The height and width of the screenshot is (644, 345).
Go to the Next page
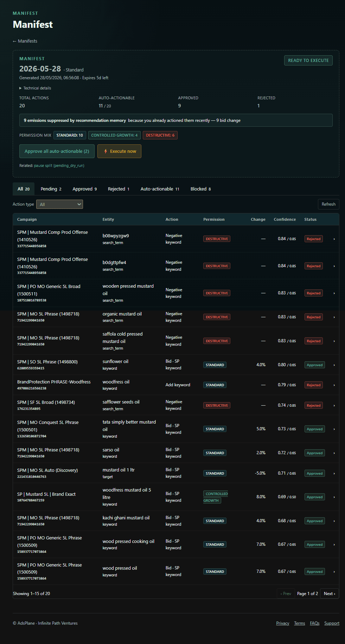(x=330, y=594)
